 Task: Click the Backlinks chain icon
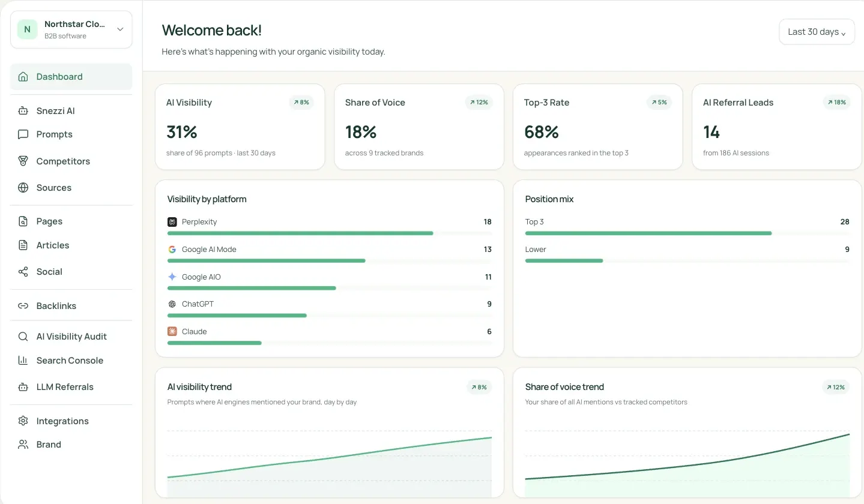(x=23, y=306)
